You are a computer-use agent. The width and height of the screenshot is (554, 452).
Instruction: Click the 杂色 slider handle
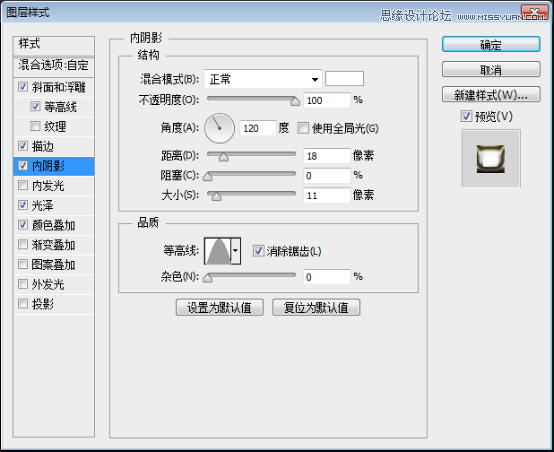[208, 278]
